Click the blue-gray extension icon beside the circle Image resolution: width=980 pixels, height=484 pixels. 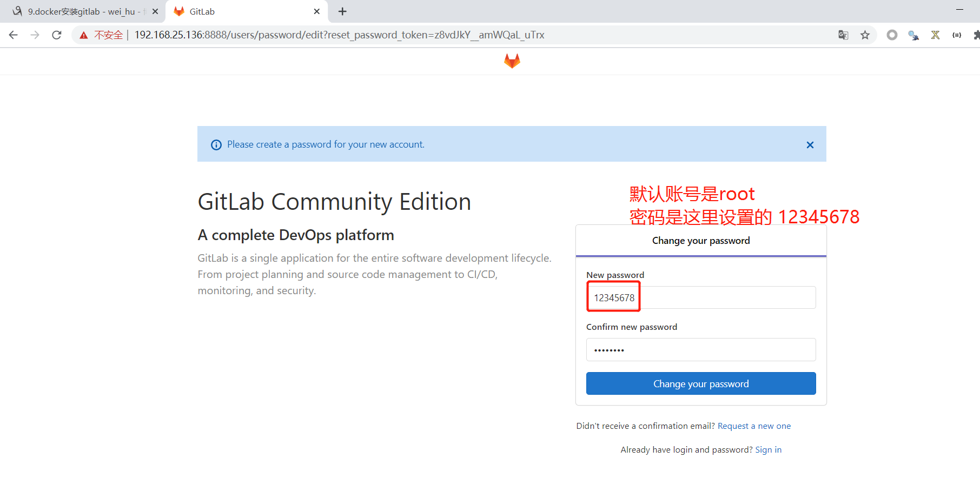914,35
